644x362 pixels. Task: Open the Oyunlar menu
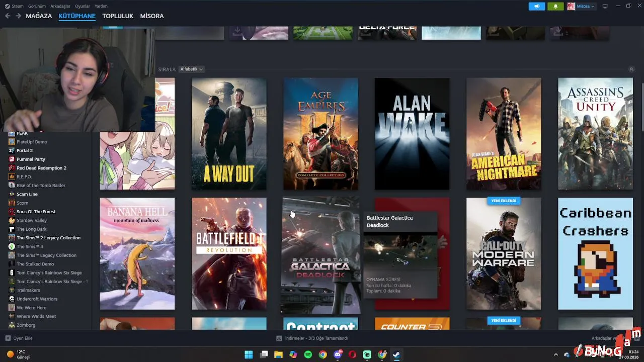(x=83, y=6)
